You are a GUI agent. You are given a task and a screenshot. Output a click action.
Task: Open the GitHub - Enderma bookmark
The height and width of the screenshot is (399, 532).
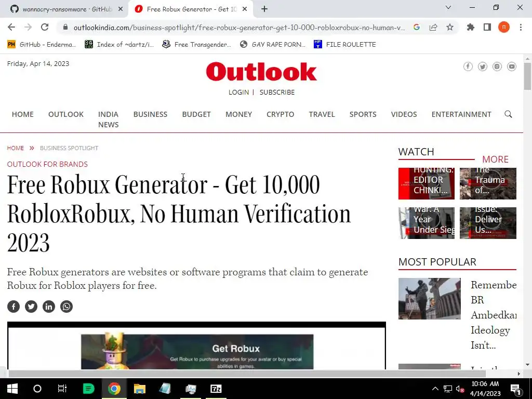coord(42,45)
